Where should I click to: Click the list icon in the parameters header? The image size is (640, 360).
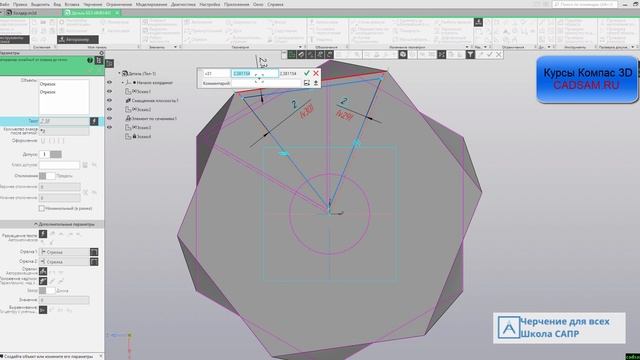98,60
